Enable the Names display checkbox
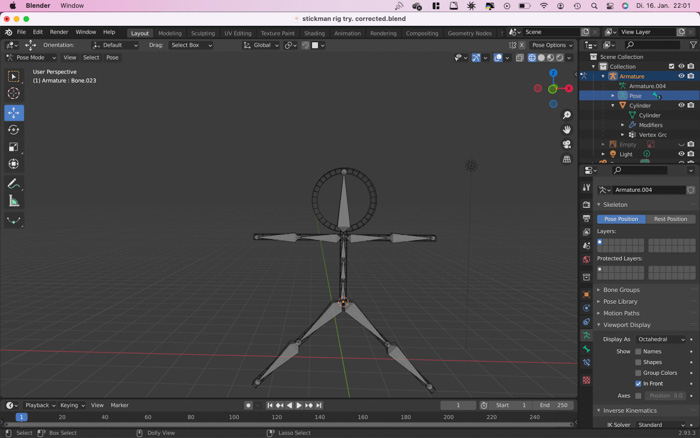The width and height of the screenshot is (700, 438). (638, 352)
